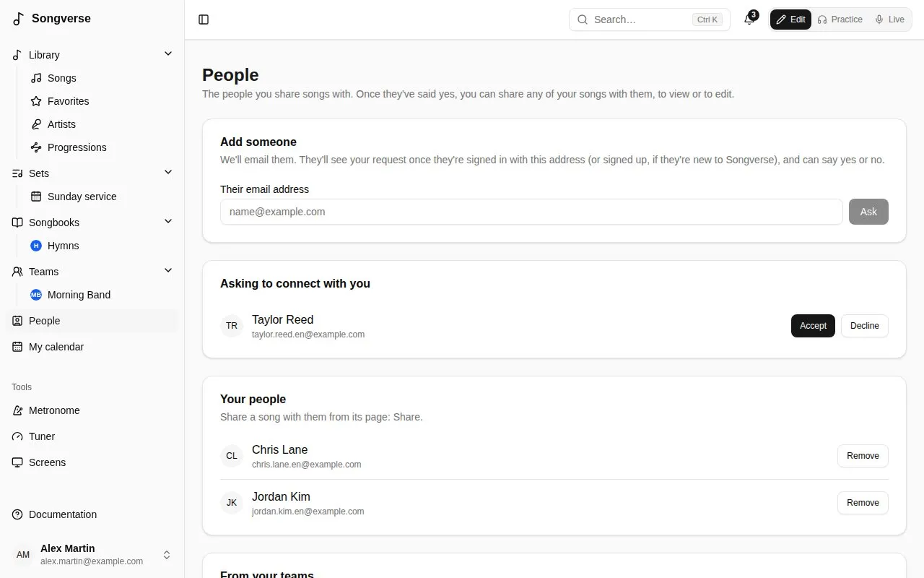This screenshot has height=578, width=924.
Task: Click the Jordan Kim name text
Action: 281,496
